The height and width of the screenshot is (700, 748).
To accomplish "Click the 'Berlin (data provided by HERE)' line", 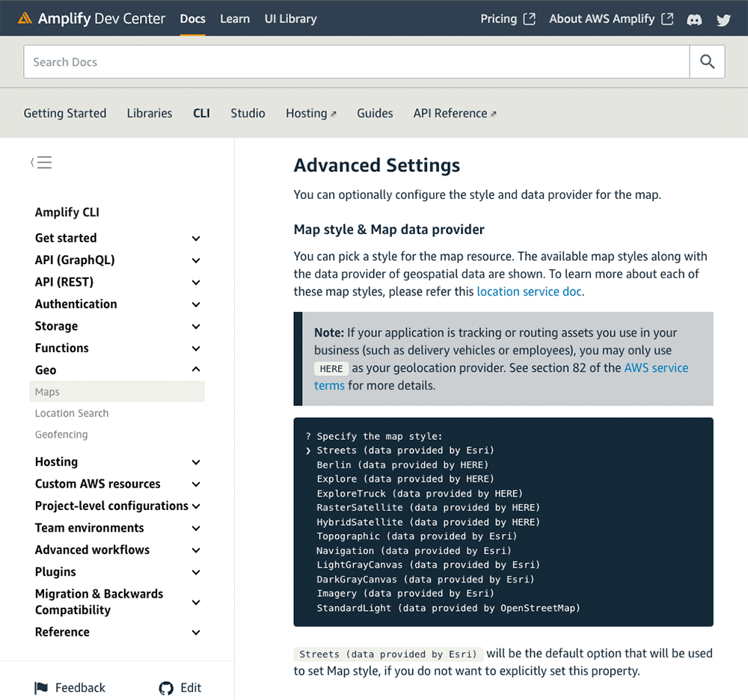I will (402, 465).
